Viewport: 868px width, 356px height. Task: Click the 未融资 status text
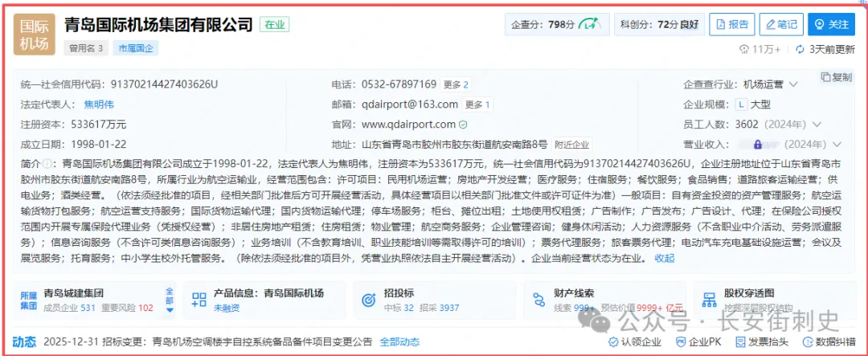(227, 308)
